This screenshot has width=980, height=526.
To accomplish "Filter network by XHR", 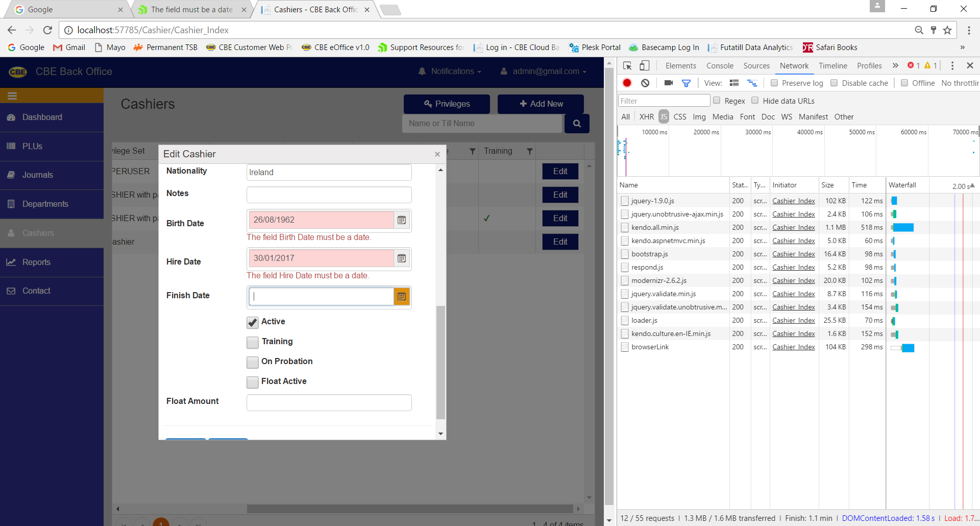I will point(647,116).
